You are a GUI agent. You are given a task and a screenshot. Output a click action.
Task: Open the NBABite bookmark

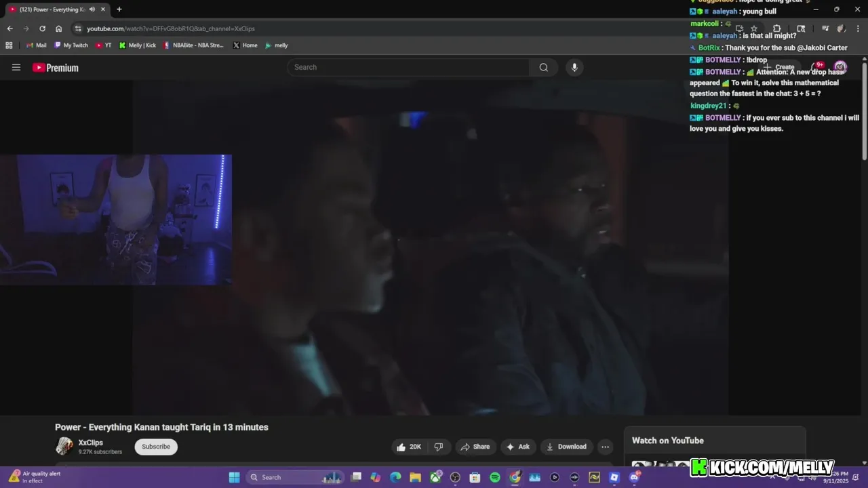click(x=193, y=45)
